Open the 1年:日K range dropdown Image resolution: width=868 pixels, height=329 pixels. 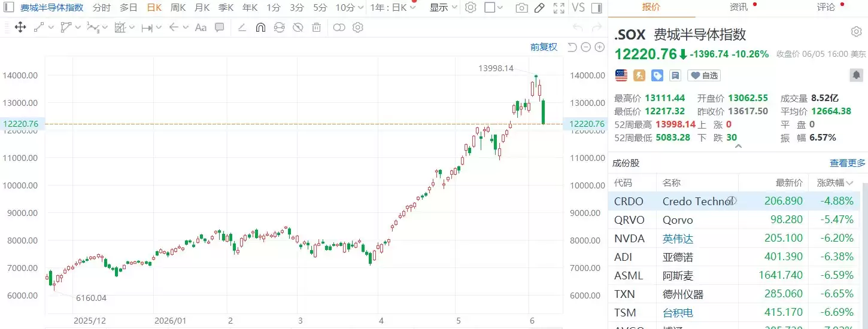pos(392,8)
